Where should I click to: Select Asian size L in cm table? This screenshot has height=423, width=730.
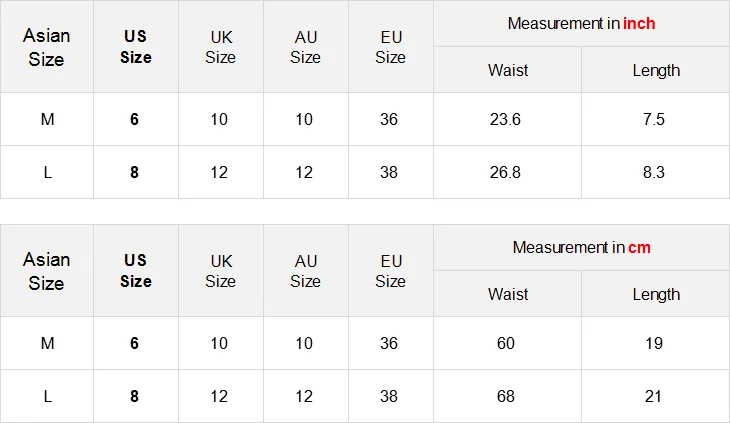(47, 396)
